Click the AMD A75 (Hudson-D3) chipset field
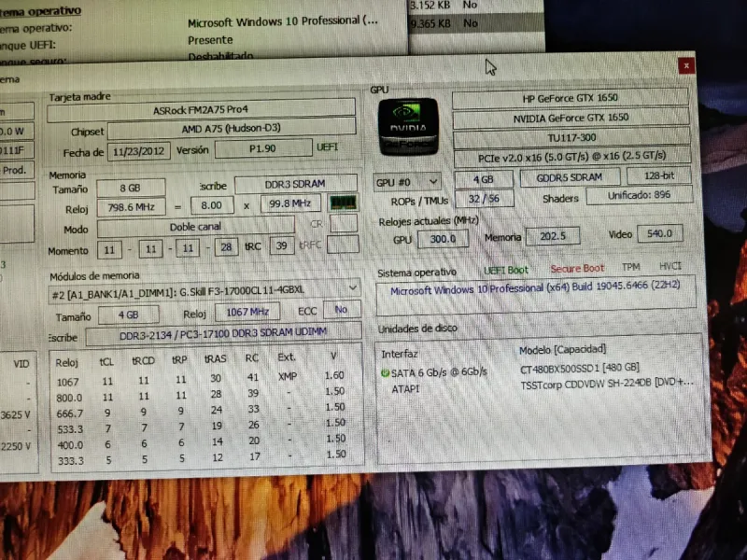This screenshot has height=560, width=747. (x=231, y=129)
